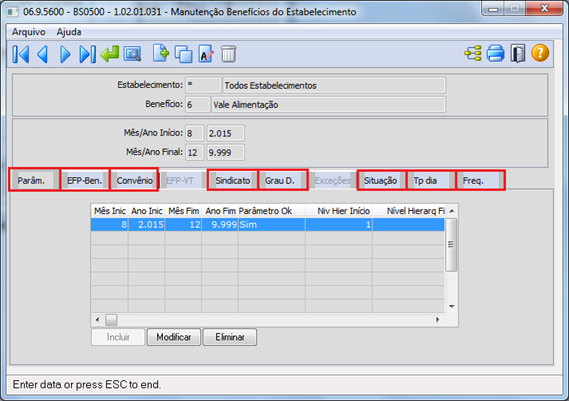Viewport: 569px width, 401px height.
Task: Open the search magnifier icon
Action: 132,54
